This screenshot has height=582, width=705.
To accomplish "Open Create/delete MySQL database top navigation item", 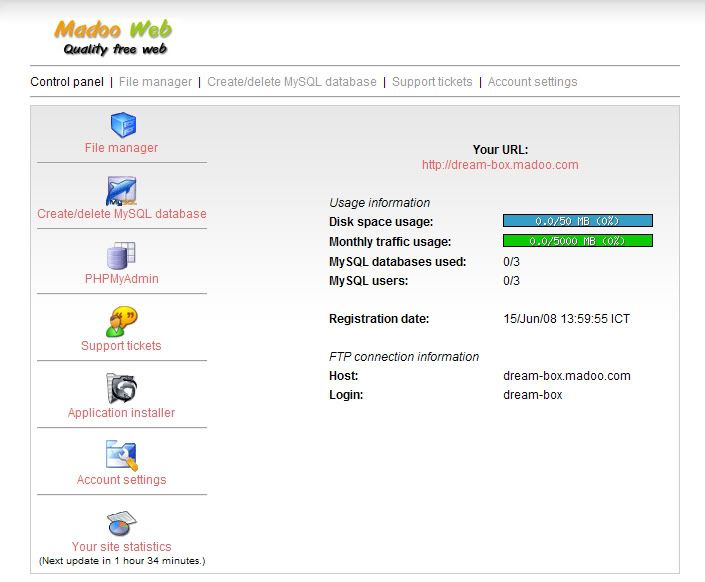I will point(292,82).
